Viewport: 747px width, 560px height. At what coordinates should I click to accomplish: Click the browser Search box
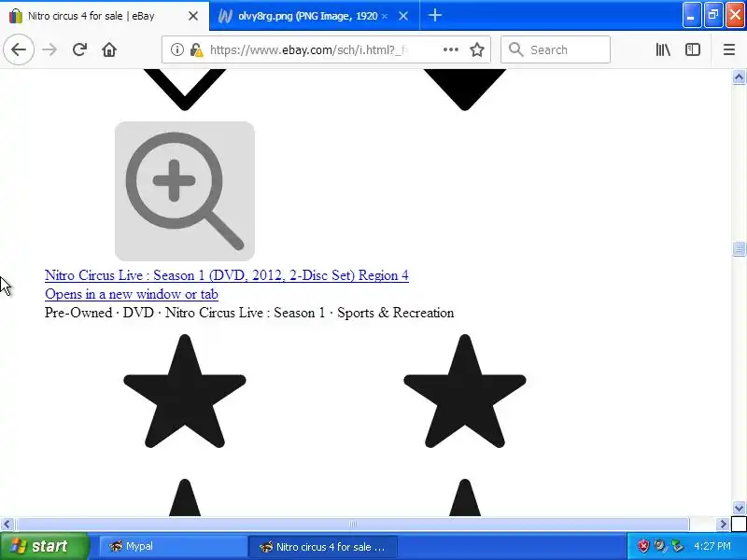click(556, 49)
